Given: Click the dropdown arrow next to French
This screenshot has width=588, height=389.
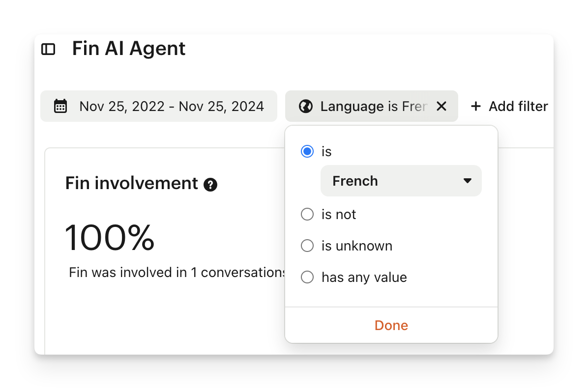Looking at the screenshot, I should pos(468,181).
